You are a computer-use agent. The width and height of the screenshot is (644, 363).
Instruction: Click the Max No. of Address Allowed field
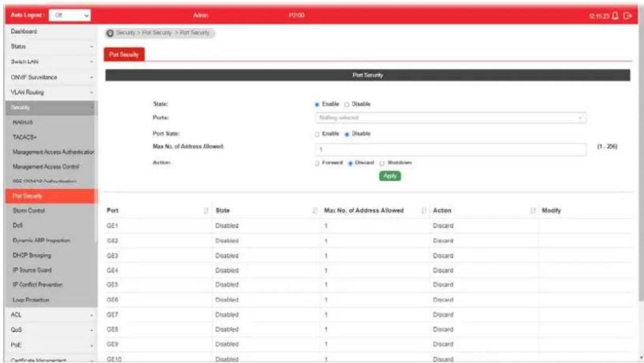[x=451, y=149]
